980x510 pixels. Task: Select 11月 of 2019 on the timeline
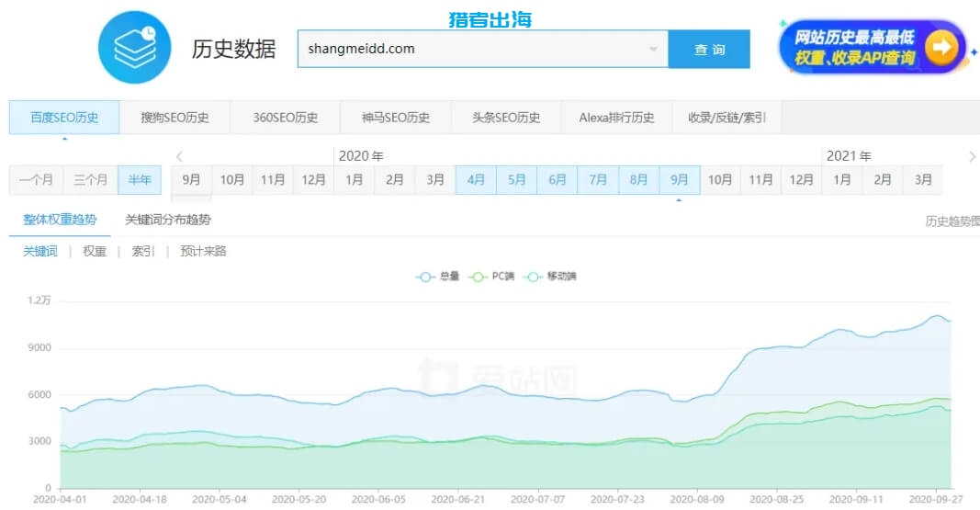273,180
